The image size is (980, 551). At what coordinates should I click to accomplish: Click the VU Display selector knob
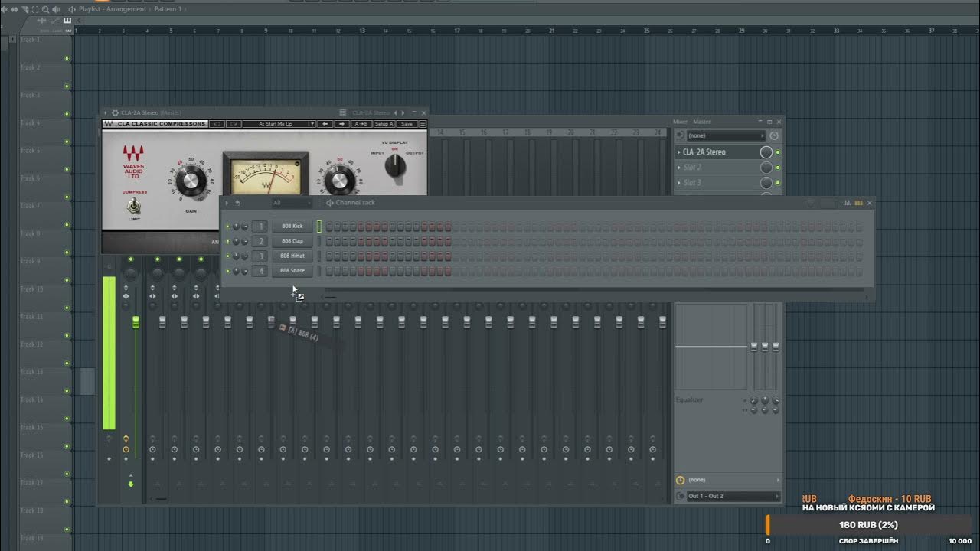(395, 165)
